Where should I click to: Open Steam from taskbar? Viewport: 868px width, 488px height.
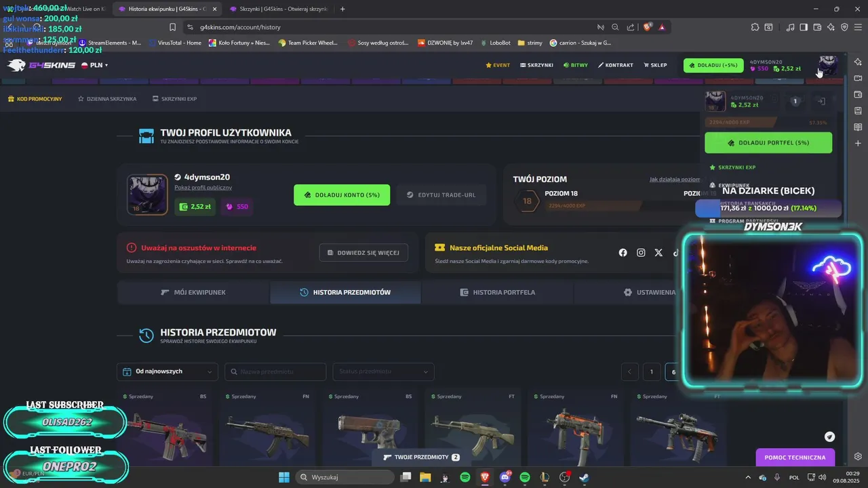tap(584, 477)
